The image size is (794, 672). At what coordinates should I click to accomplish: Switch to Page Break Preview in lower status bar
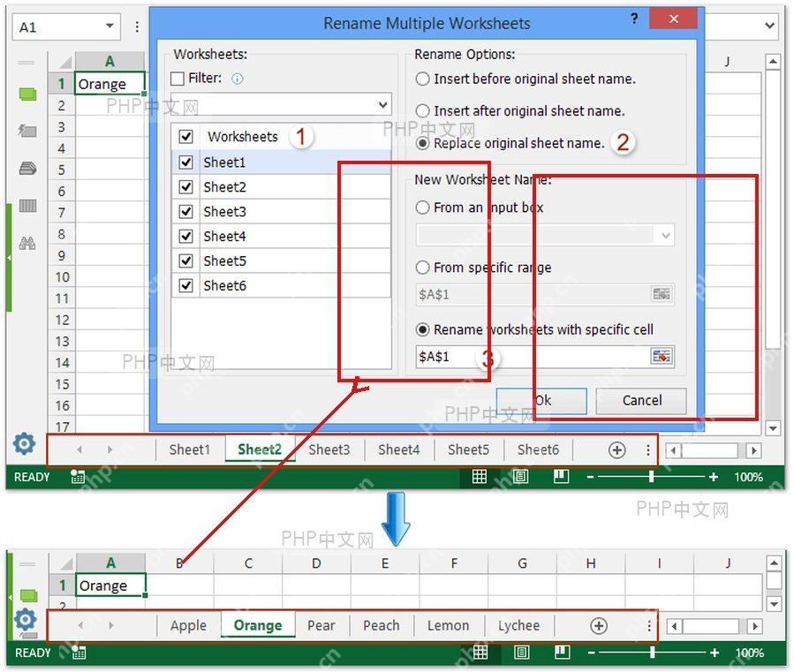pyautogui.click(x=562, y=653)
